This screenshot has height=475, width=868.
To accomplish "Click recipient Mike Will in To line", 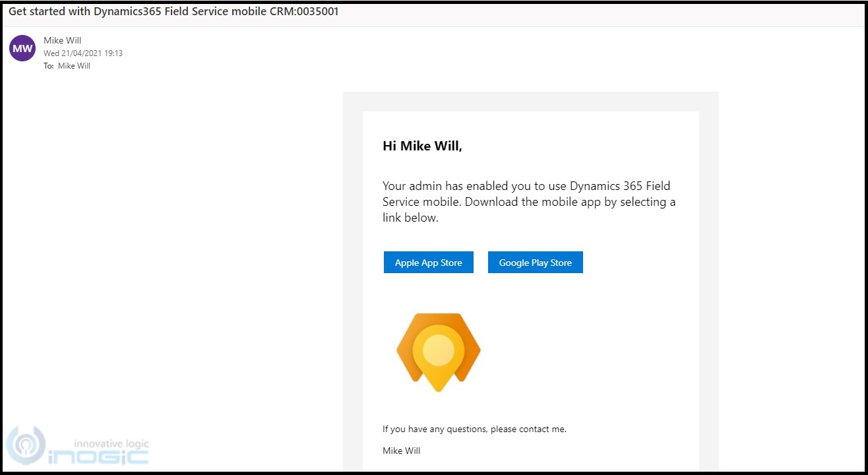I will pos(74,66).
